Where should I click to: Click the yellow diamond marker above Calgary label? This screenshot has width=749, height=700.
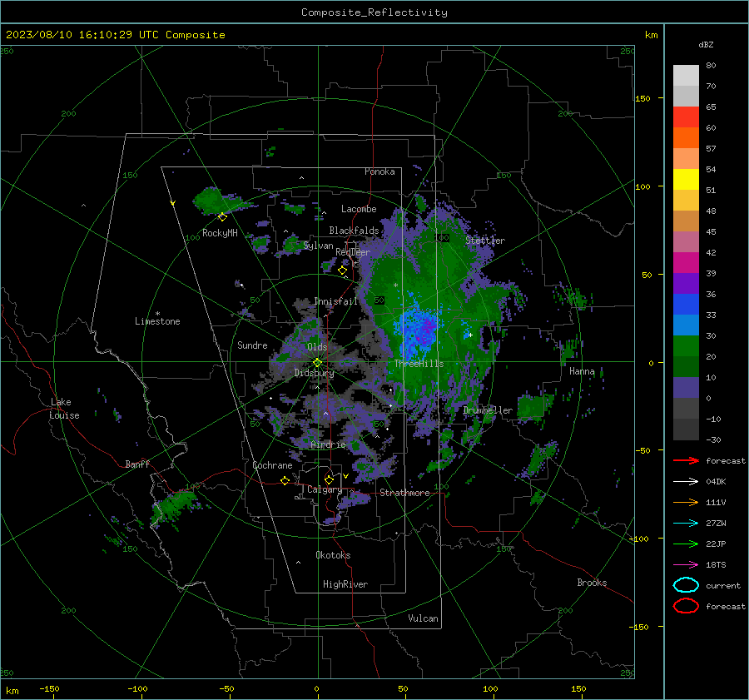coord(329,479)
